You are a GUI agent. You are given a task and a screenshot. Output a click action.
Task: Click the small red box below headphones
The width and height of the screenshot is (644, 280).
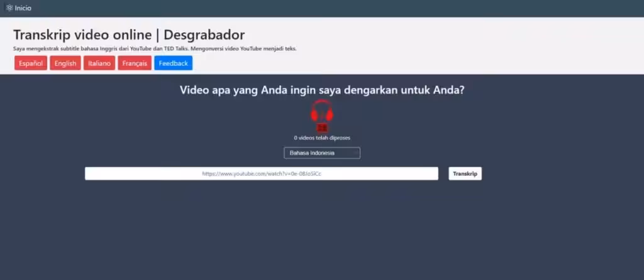tap(322, 127)
